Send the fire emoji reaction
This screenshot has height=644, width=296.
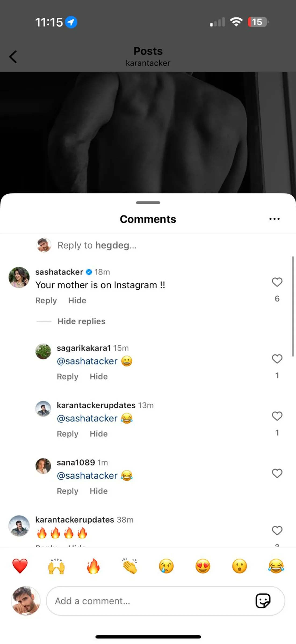93,566
